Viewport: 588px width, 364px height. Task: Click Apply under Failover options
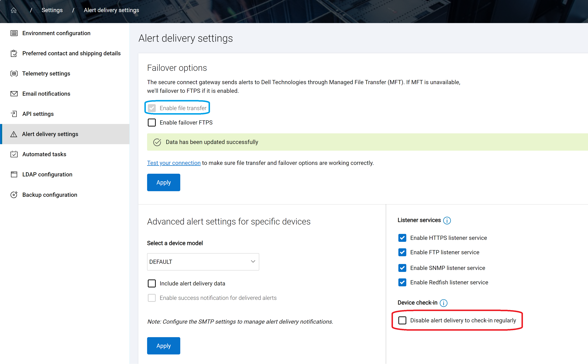[163, 182]
